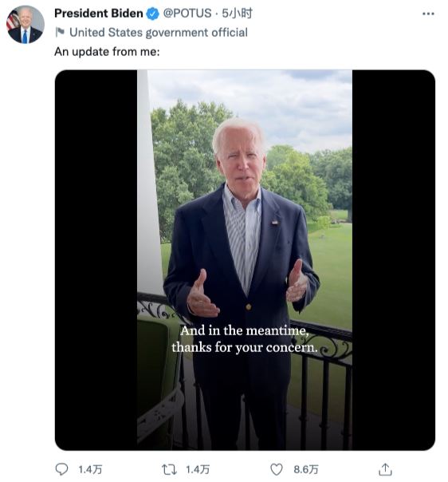Image resolution: width=448 pixels, height=482 pixels.
Task: Click the 1.4万 reply count
Action: tap(90, 470)
